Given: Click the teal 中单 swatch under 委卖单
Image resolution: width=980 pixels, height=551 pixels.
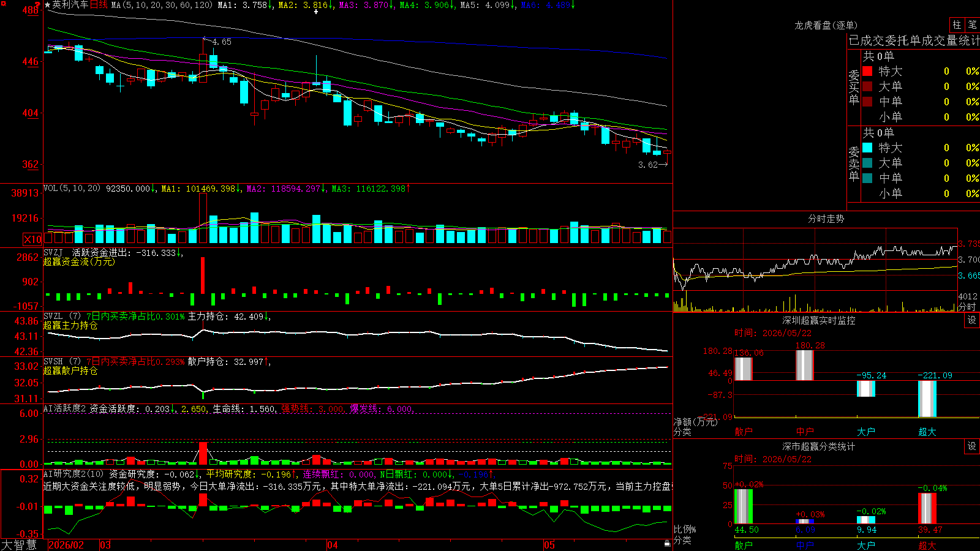Looking at the screenshot, I should pyautogui.click(x=867, y=178).
